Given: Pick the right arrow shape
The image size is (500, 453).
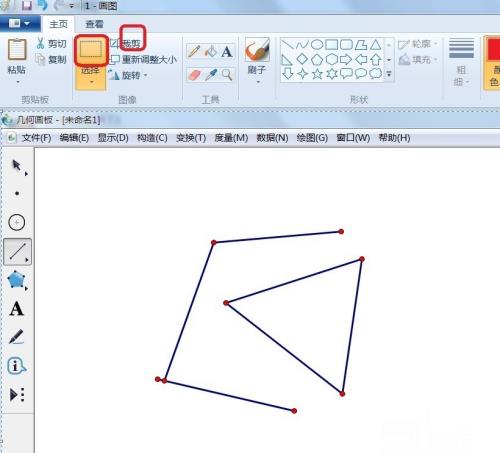Looking at the screenshot, I should pos(346,59).
